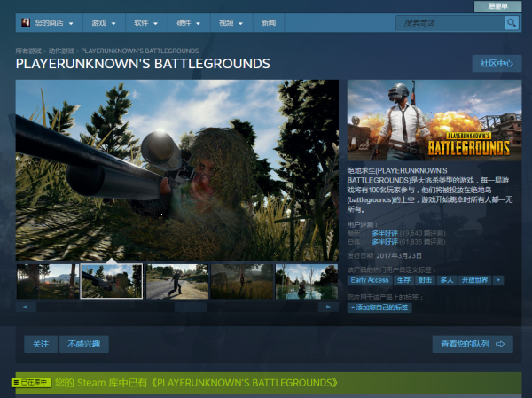Select thumbnail of player running on road
The width and height of the screenshot is (532, 398).
point(177,282)
